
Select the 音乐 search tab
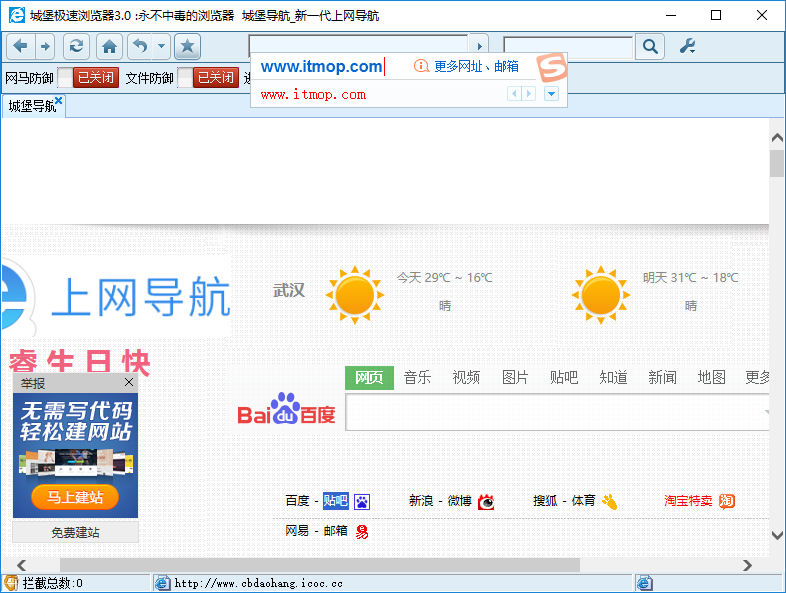[x=418, y=377]
